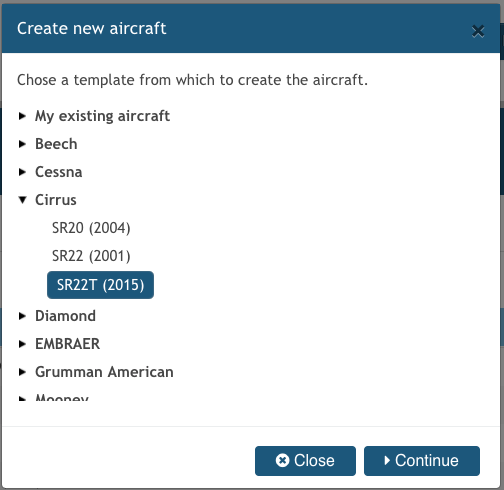Expand the Grumman American triangle
This screenshot has width=504, height=490.
point(22,372)
